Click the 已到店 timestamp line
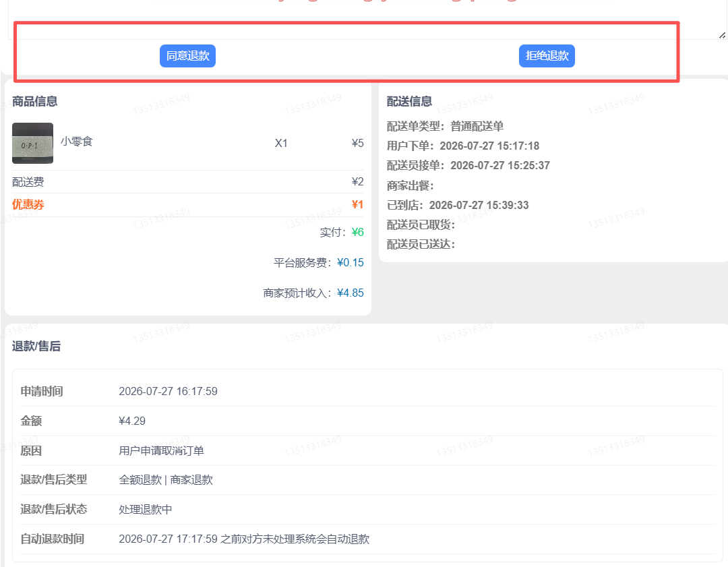The width and height of the screenshot is (728, 567). [x=458, y=205]
